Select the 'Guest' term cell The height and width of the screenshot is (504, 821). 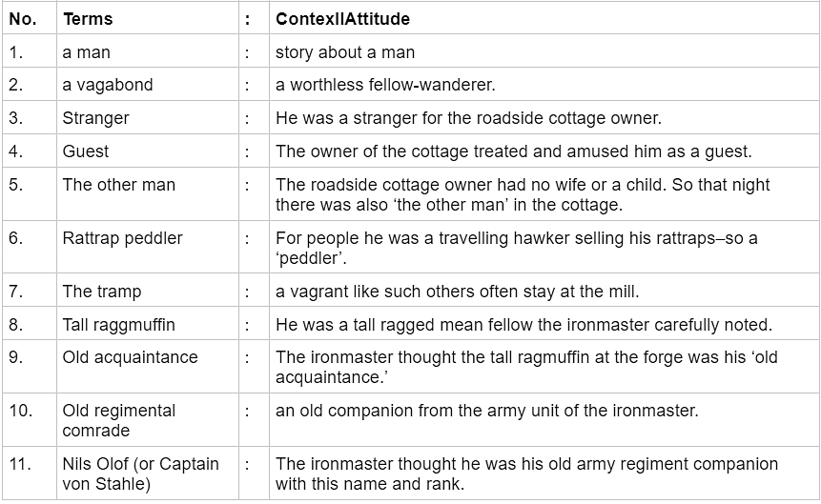click(x=148, y=151)
